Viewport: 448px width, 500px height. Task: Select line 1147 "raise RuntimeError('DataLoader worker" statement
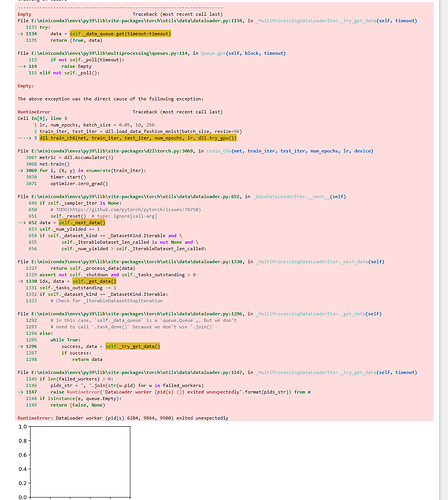[x=180, y=392]
